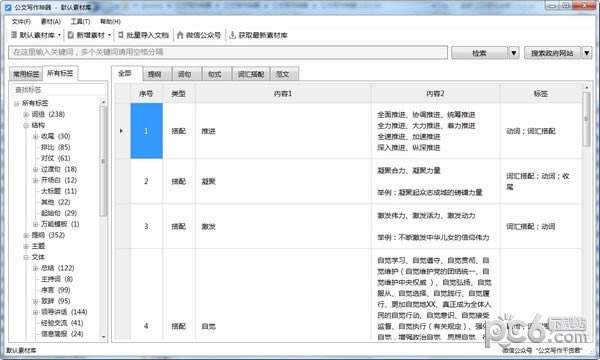Expand the 提纲 (352) tree node
600x360 pixels.
pos(26,235)
